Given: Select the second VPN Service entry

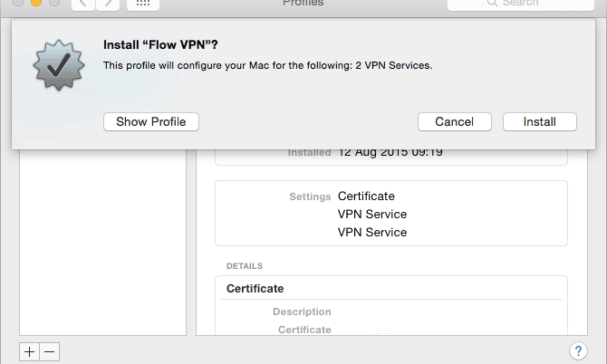Looking at the screenshot, I should (x=372, y=232).
